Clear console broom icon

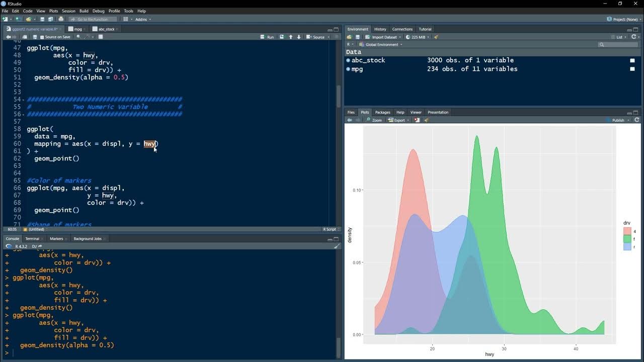coord(337,246)
